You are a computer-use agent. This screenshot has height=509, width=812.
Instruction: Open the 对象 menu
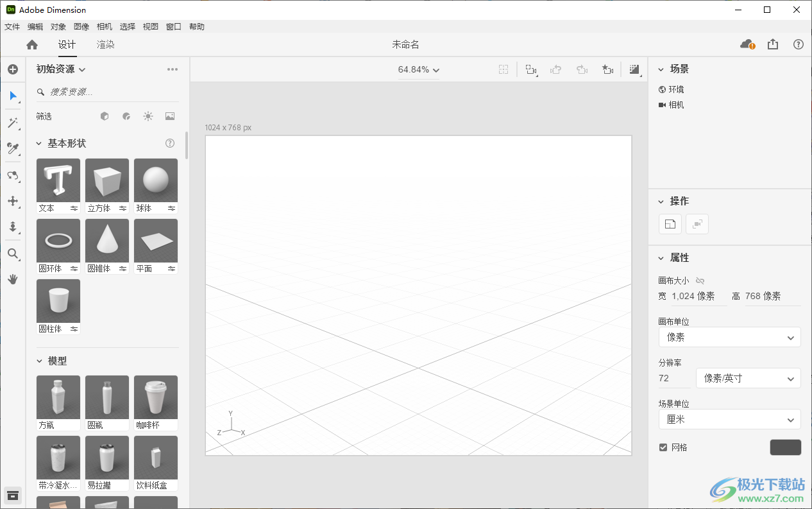pyautogui.click(x=58, y=27)
